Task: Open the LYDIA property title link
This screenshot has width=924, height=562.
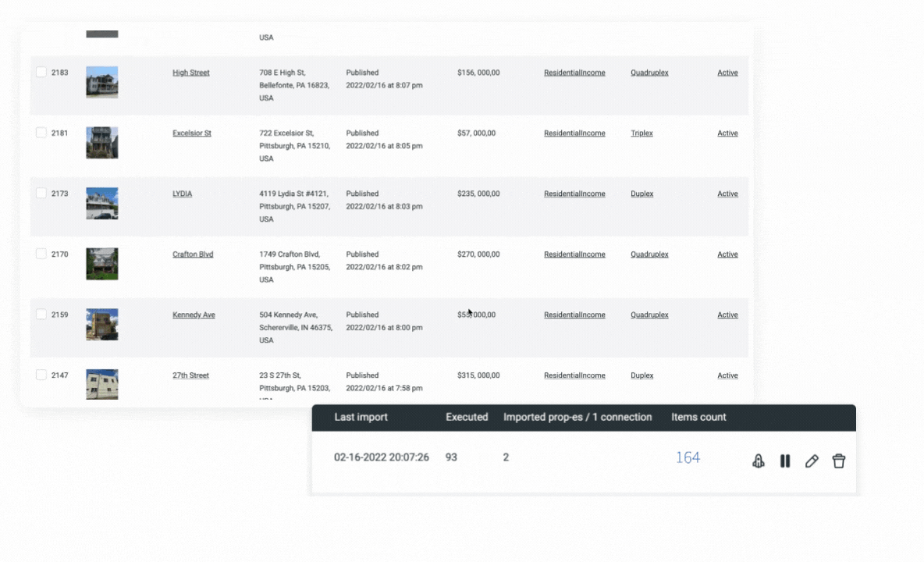Action: (182, 194)
